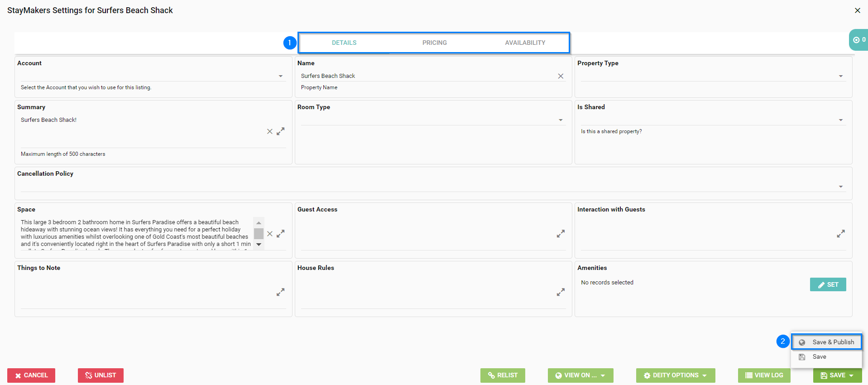The width and height of the screenshot is (868, 385).
Task: Choose Save & Publish from menu
Action: (x=833, y=342)
